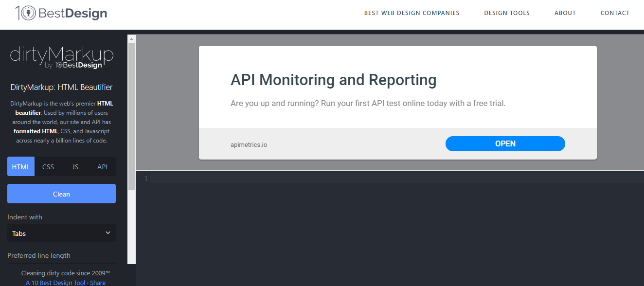This screenshot has height=286, width=644.
Task: Switch to the JS tab
Action: (x=75, y=166)
